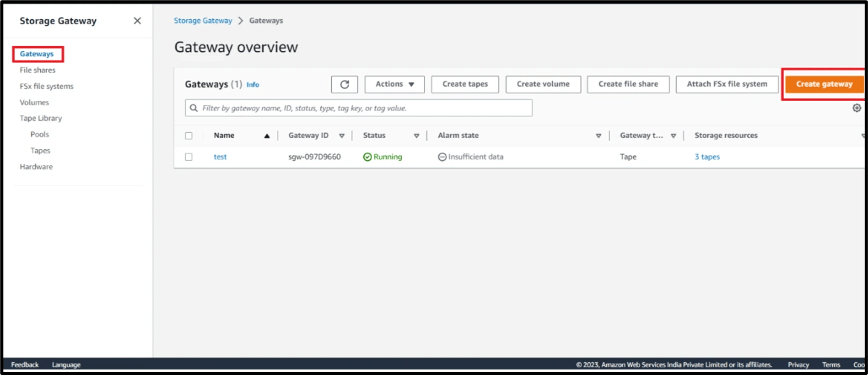Click the Info link beside Gateways heading

[x=253, y=84]
